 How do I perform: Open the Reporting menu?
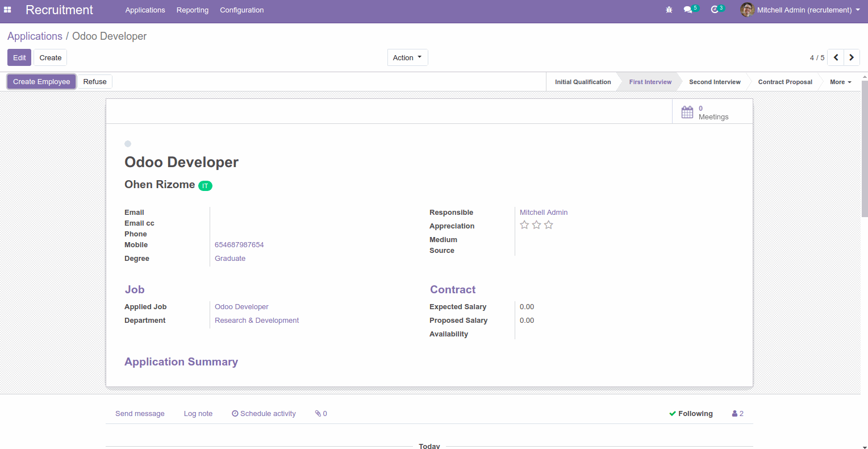point(192,10)
